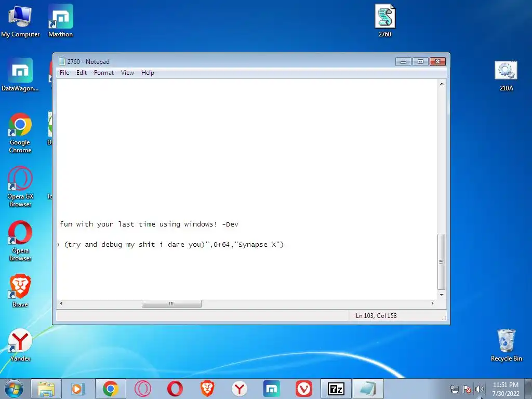Open the Notepad Format menu
This screenshot has height=399, width=532.
(104, 73)
